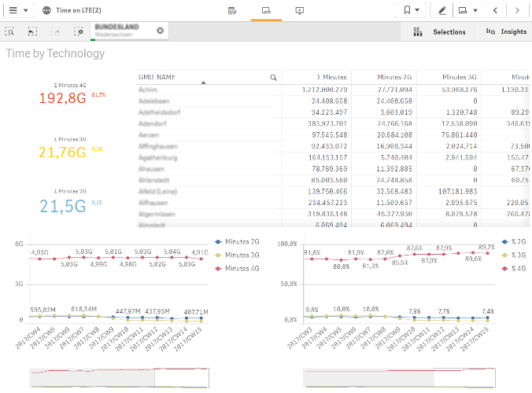Click the Edit sheet pencil icon

[441, 10]
